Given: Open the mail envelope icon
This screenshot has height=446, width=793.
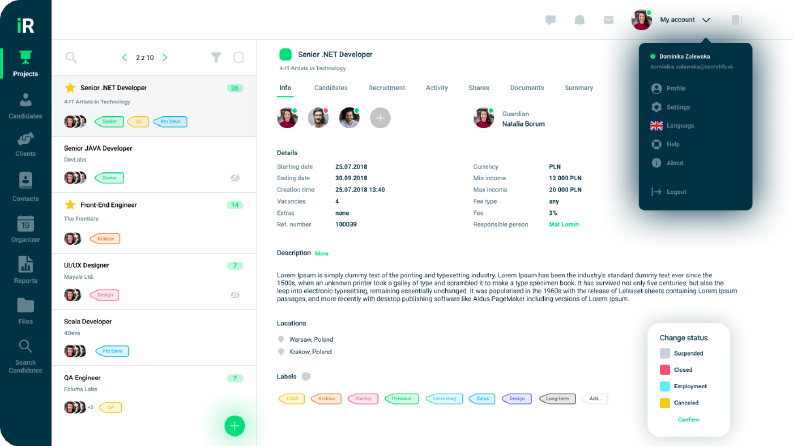Looking at the screenshot, I should coord(608,20).
